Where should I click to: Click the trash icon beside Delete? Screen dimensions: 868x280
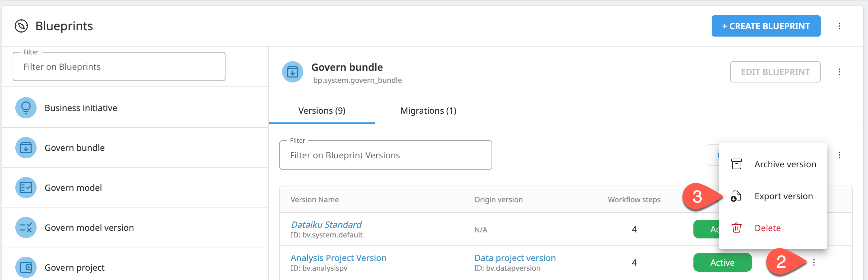736,228
